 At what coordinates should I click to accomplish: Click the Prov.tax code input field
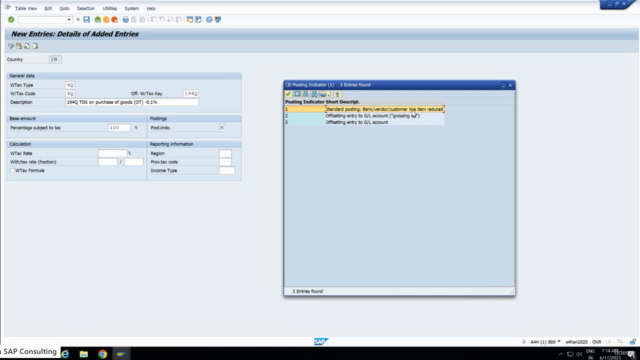click(225, 162)
